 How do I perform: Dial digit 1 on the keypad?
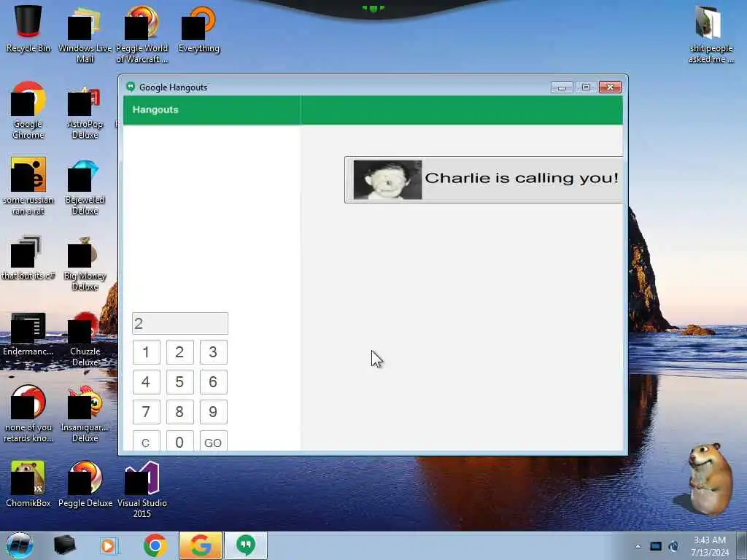coord(146,352)
